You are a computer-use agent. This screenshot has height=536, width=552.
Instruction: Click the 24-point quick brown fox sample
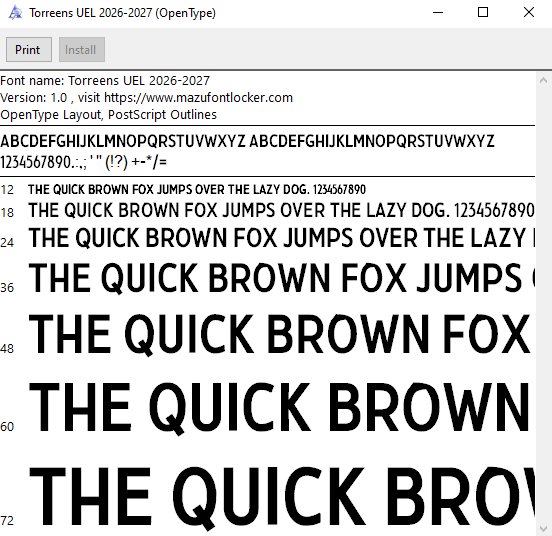(x=281, y=238)
